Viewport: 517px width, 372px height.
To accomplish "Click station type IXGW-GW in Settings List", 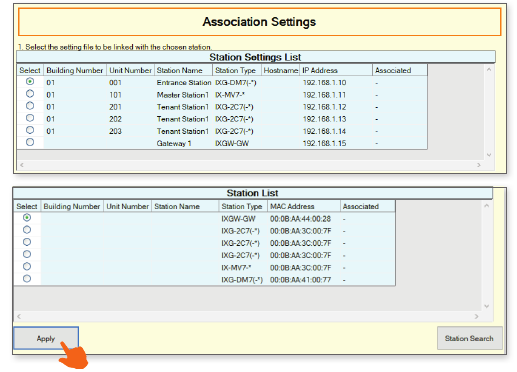I will pyautogui.click(x=232, y=143).
